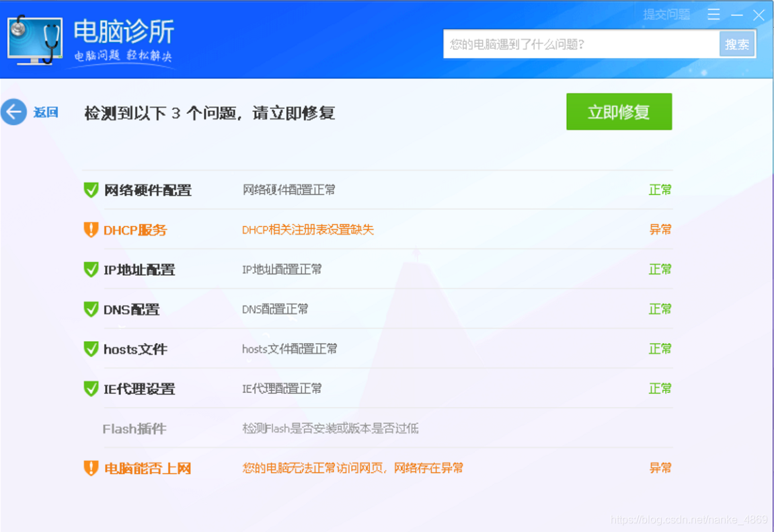
Task: Click orange warning shield beside 电脑能否上网
Action: coord(91,468)
